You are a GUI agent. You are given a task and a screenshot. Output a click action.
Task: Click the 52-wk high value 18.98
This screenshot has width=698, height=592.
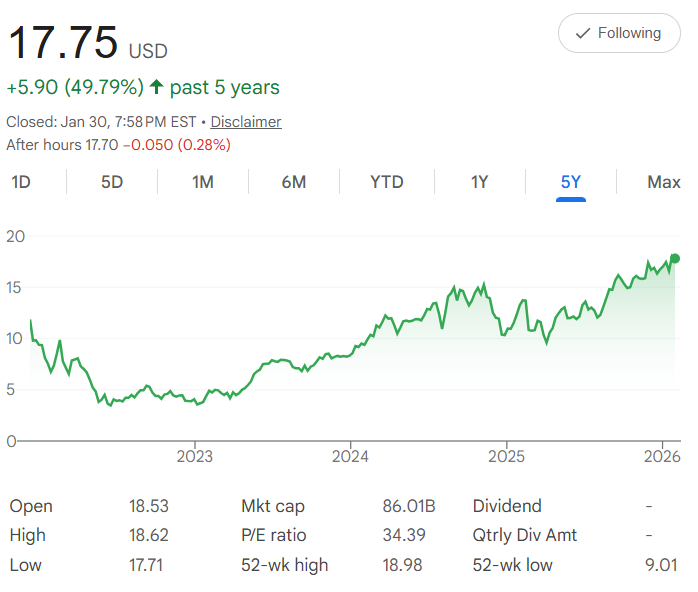(402, 565)
